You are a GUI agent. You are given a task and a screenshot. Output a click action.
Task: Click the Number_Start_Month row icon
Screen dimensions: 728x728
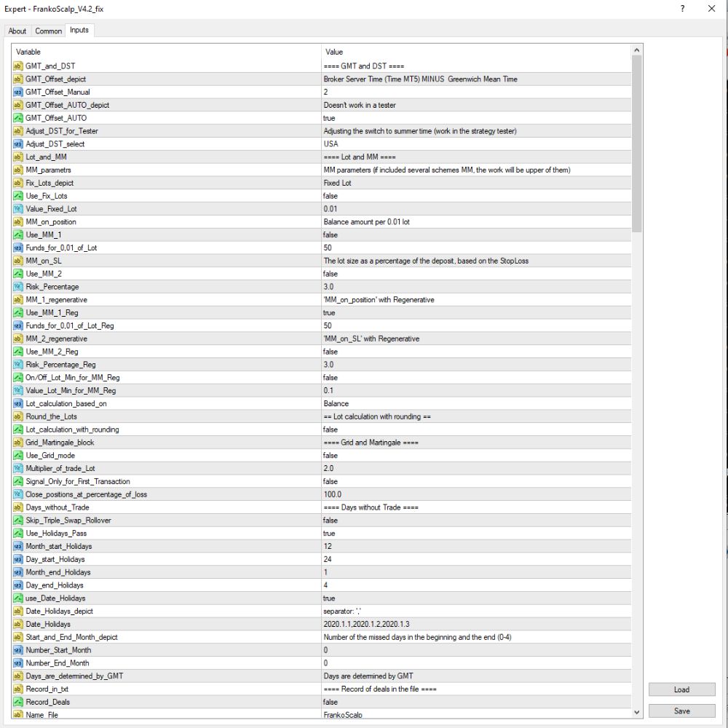(18, 650)
